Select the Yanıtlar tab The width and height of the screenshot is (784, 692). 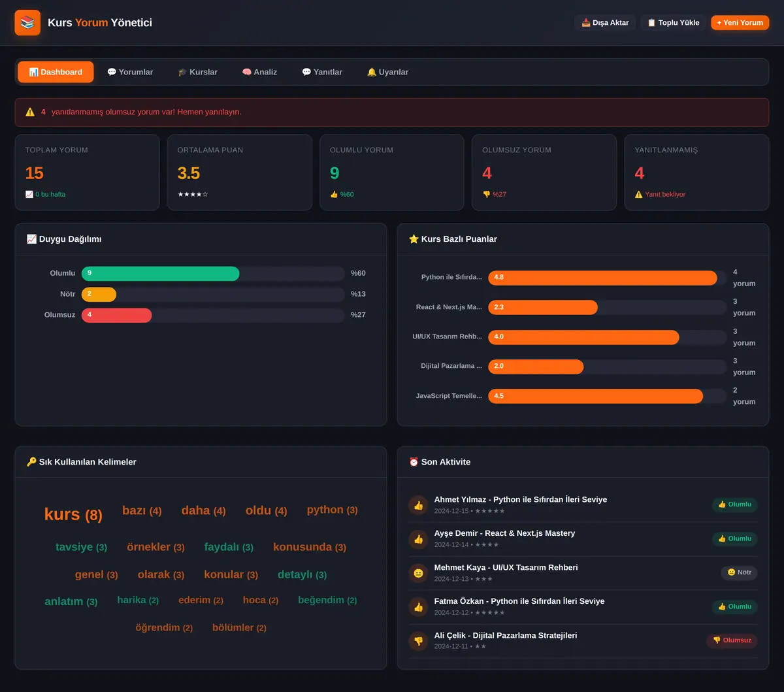(x=322, y=72)
